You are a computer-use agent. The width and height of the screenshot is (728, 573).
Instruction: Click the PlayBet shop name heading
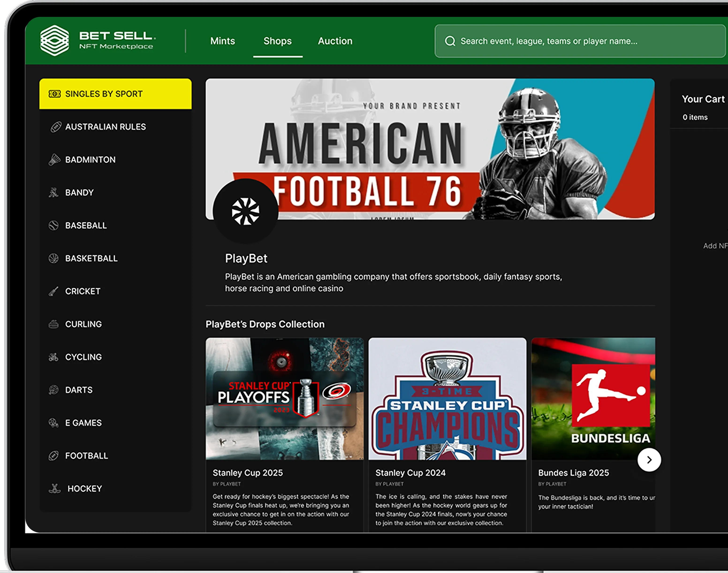click(246, 258)
